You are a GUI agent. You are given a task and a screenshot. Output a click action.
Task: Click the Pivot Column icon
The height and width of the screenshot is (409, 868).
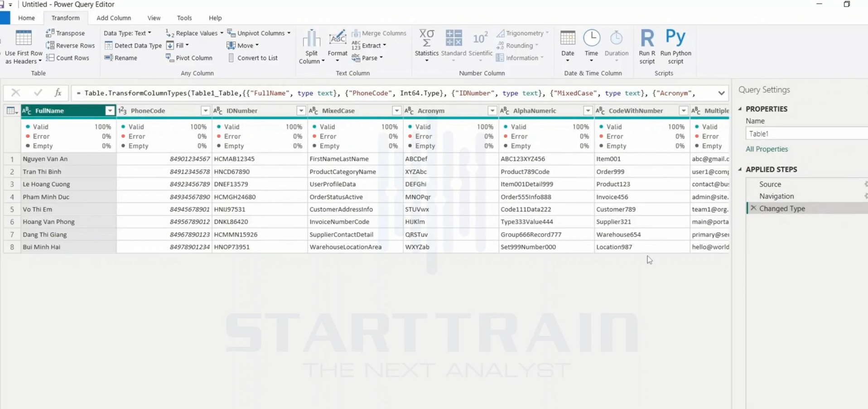coord(169,58)
